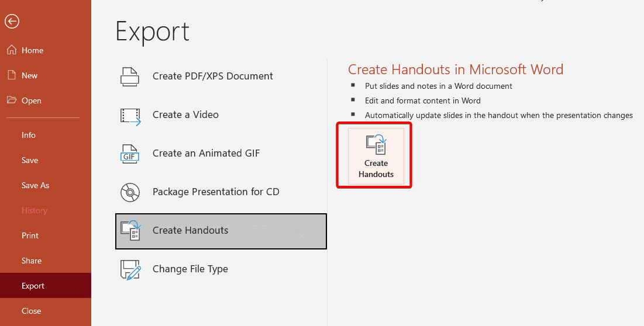644x326 pixels.
Task: Click the back arrow icon
Action: pos(12,21)
